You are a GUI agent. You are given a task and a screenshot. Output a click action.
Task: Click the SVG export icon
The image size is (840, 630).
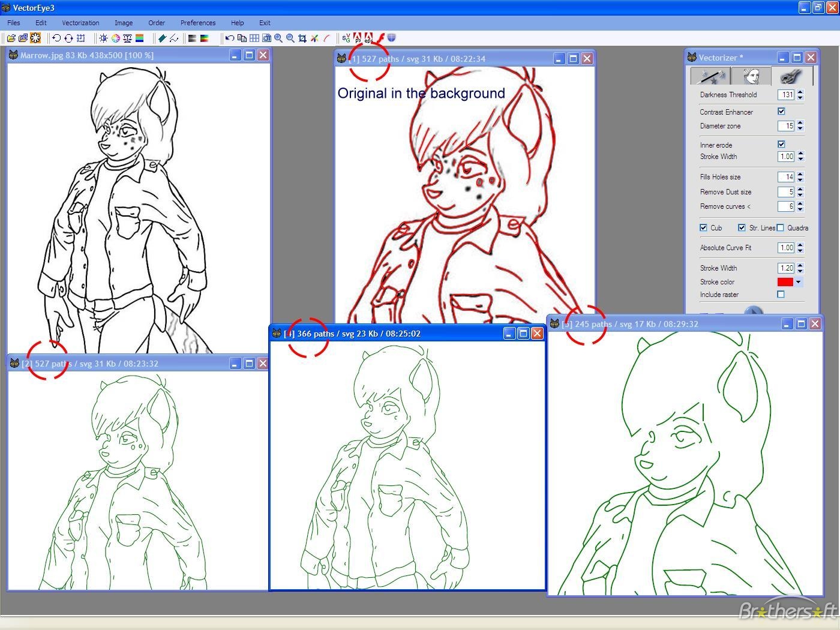click(346, 38)
